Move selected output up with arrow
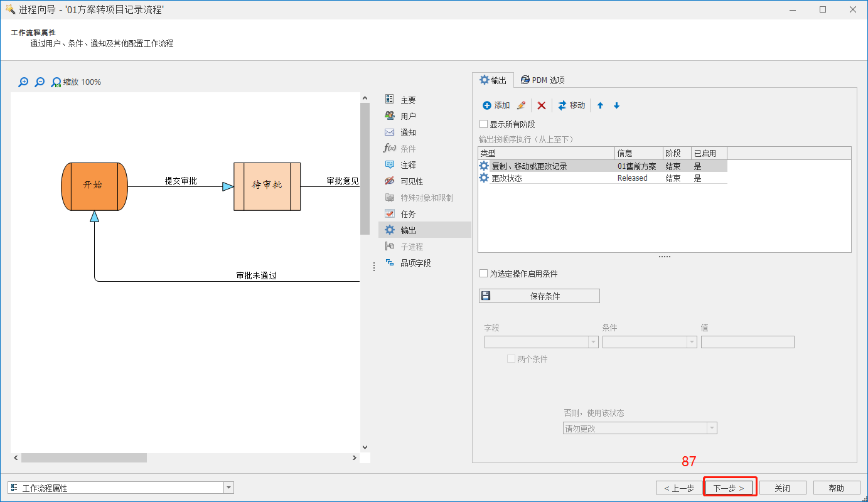 pos(601,105)
